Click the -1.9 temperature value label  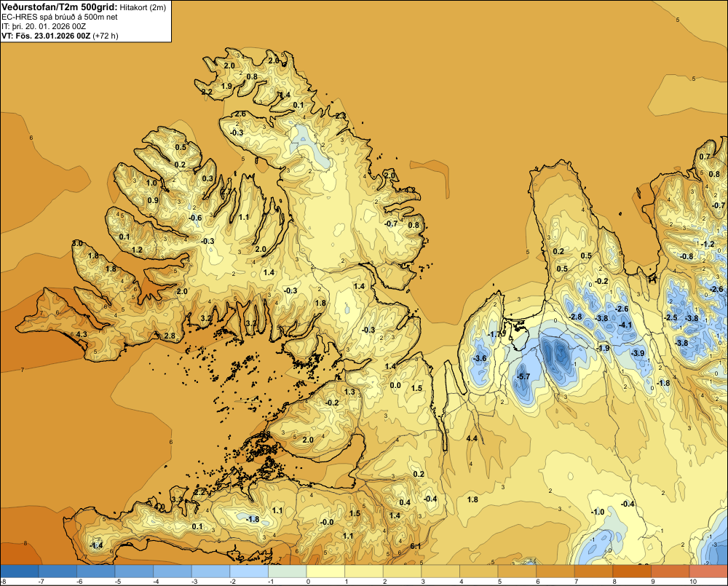point(603,348)
